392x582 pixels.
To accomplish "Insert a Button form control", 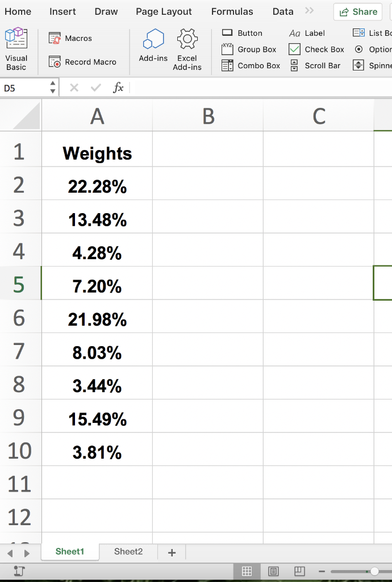I will click(243, 32).
